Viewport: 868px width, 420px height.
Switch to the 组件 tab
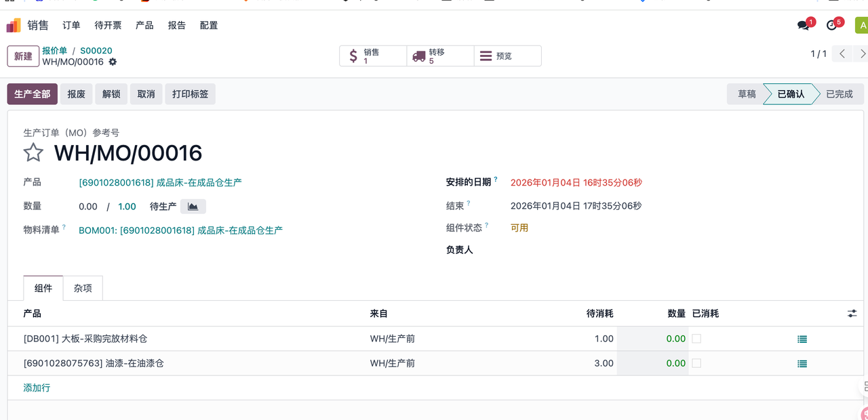point(43,289)
